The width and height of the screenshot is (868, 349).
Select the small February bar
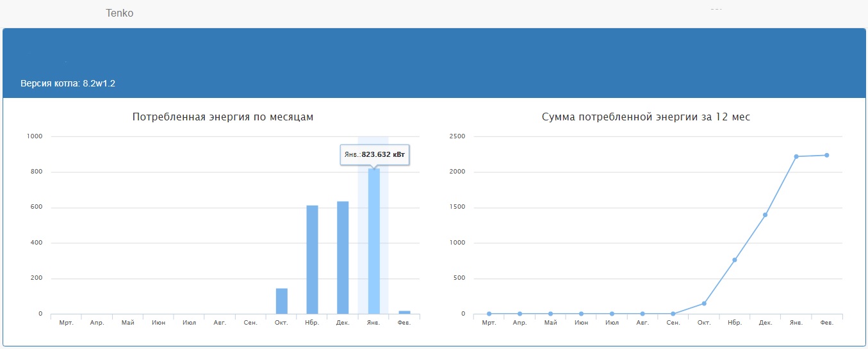(404, 312)
